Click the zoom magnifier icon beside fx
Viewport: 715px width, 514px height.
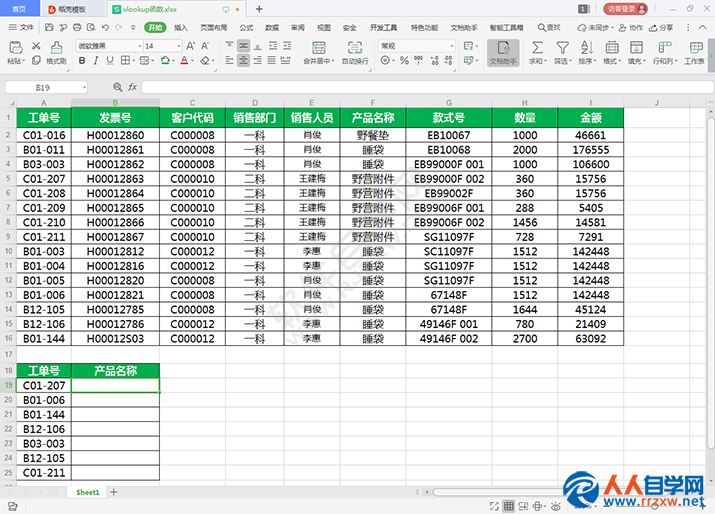[x=118, y=87]
